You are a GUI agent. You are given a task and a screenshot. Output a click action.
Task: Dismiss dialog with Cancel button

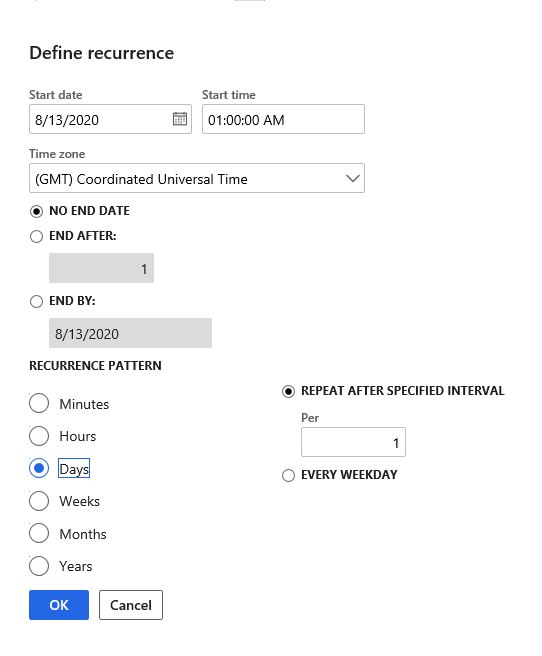tap(131, 605)
